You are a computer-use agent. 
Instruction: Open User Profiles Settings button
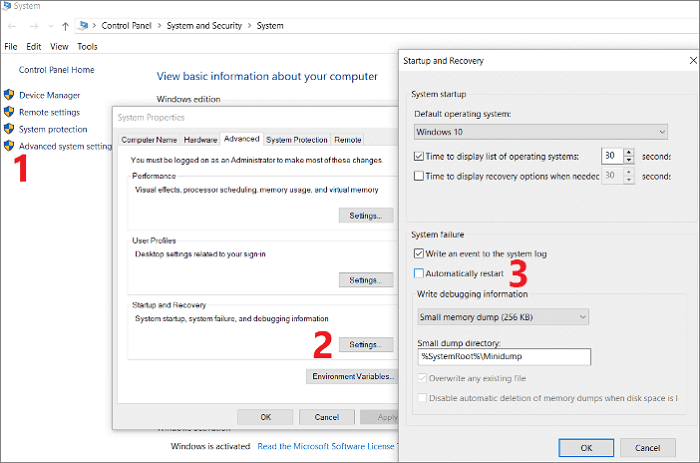[366, 280]
